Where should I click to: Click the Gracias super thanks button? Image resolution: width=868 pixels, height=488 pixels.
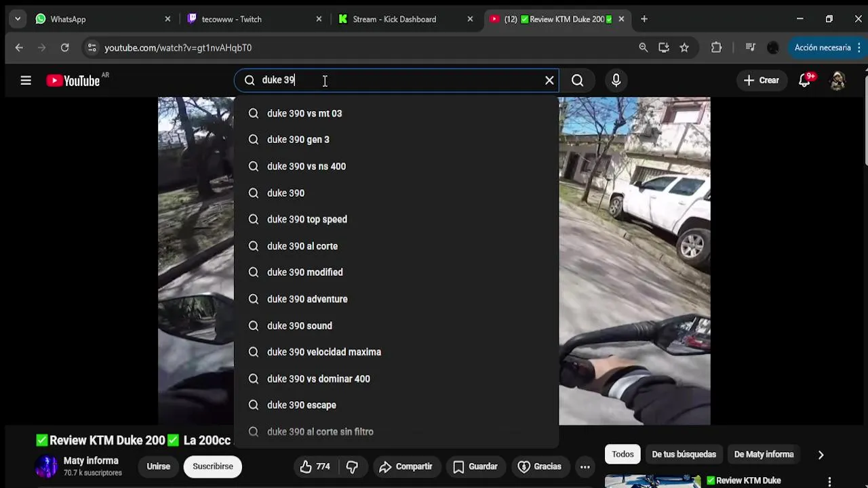point(540,466)
